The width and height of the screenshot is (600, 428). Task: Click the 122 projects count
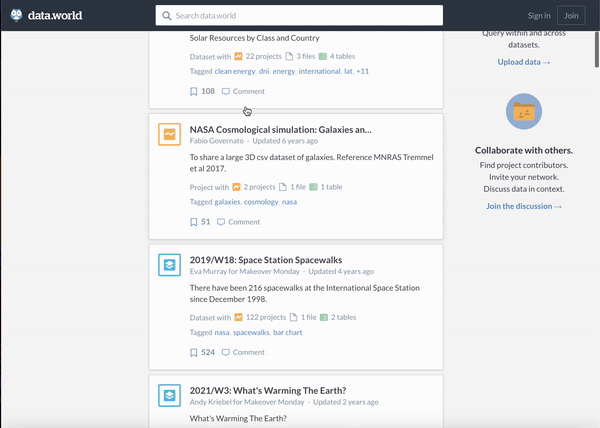click(x=266, y=317)
